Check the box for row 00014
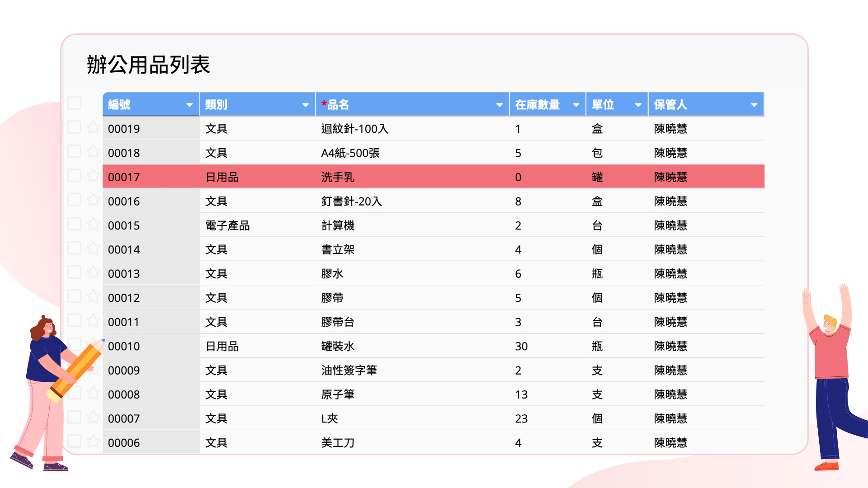Viewport: 868px width, 488px height. [74, 248]
